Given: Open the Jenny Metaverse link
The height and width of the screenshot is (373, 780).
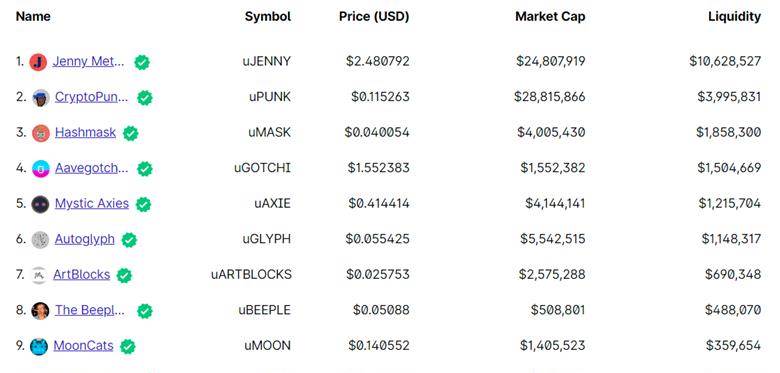Looking at the screenshot, I should [89, 61].
